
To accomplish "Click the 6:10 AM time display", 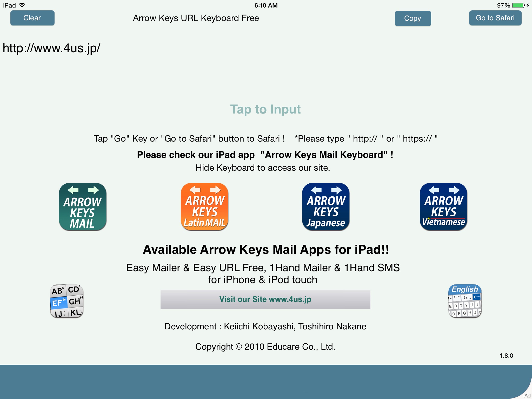I will 265,5.
